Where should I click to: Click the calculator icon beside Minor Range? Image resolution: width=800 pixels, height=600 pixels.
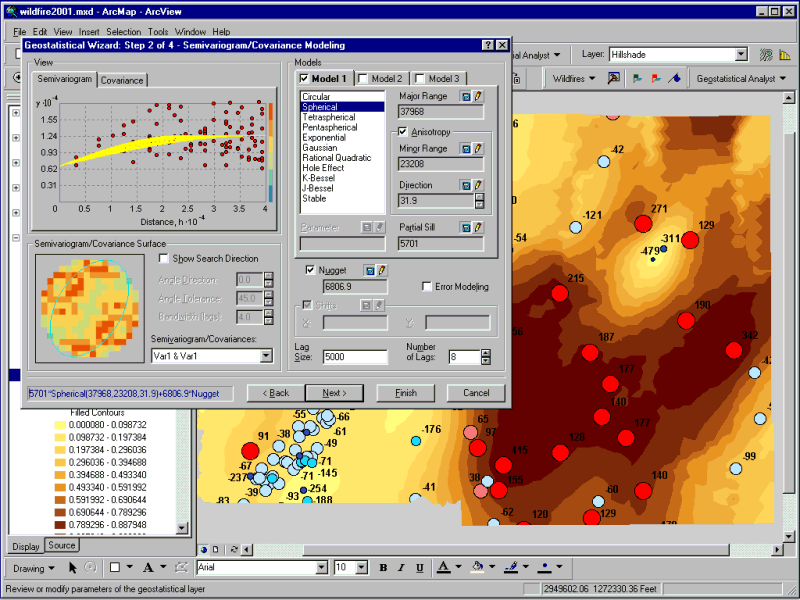[x=465, y=148]
